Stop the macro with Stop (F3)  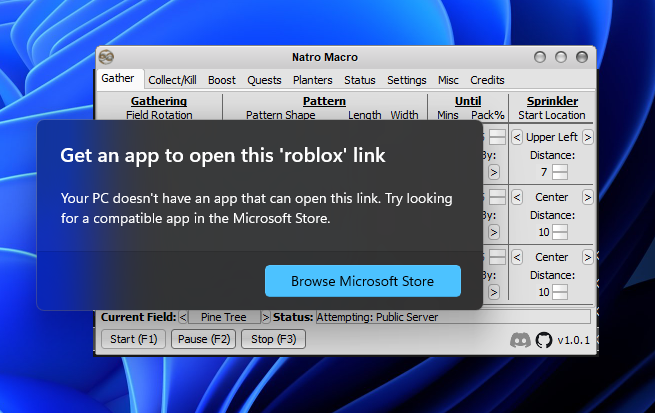[x=273, y=339]
